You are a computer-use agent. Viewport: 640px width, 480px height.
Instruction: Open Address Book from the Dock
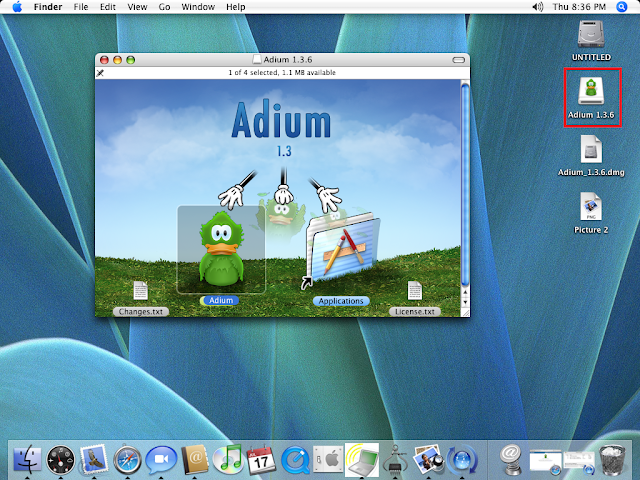click(x=195, y=460)
